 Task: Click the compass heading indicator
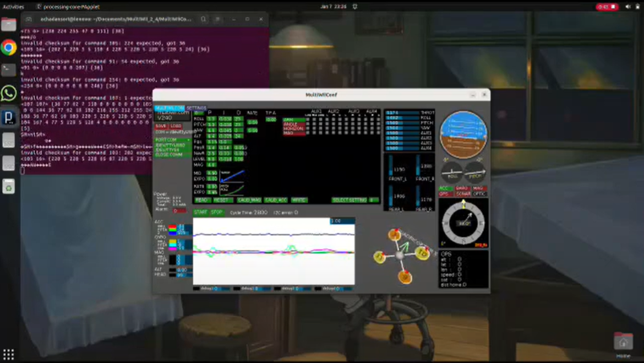tap(464, 222)
